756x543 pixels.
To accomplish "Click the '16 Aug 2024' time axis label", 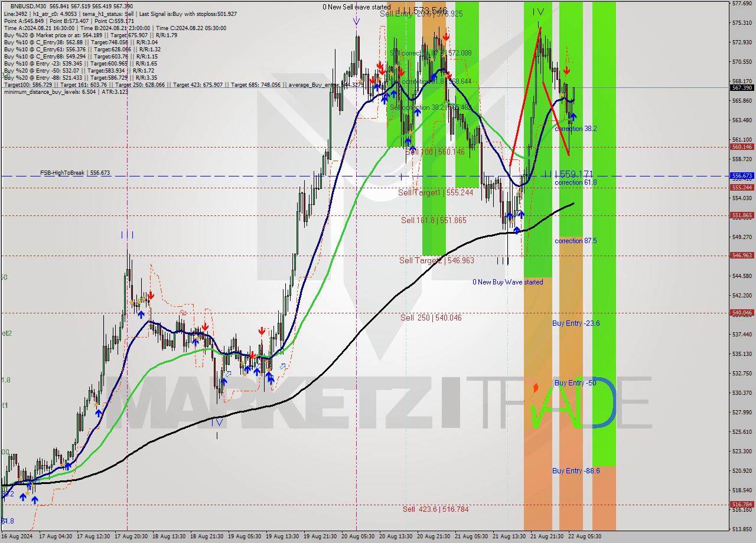I will coord(17,537).
